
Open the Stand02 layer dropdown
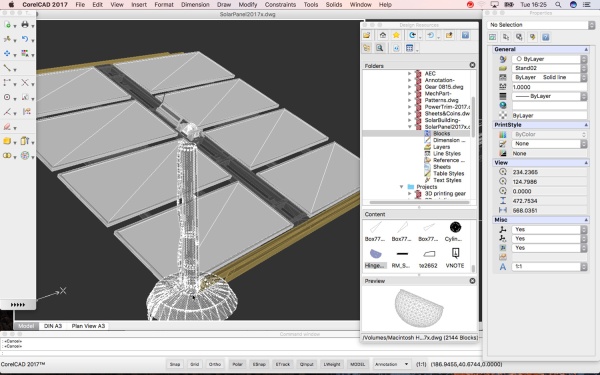pyautogui.click(x=549, y=68)
